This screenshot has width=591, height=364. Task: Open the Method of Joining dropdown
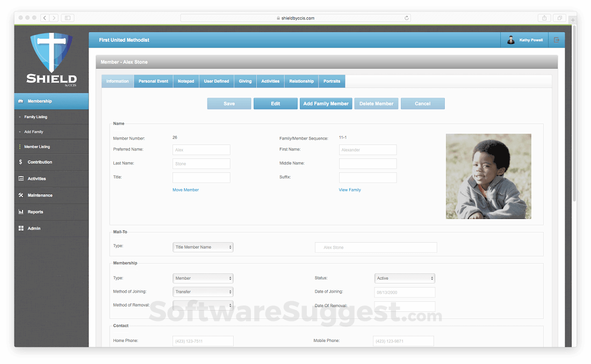point(203,292)
